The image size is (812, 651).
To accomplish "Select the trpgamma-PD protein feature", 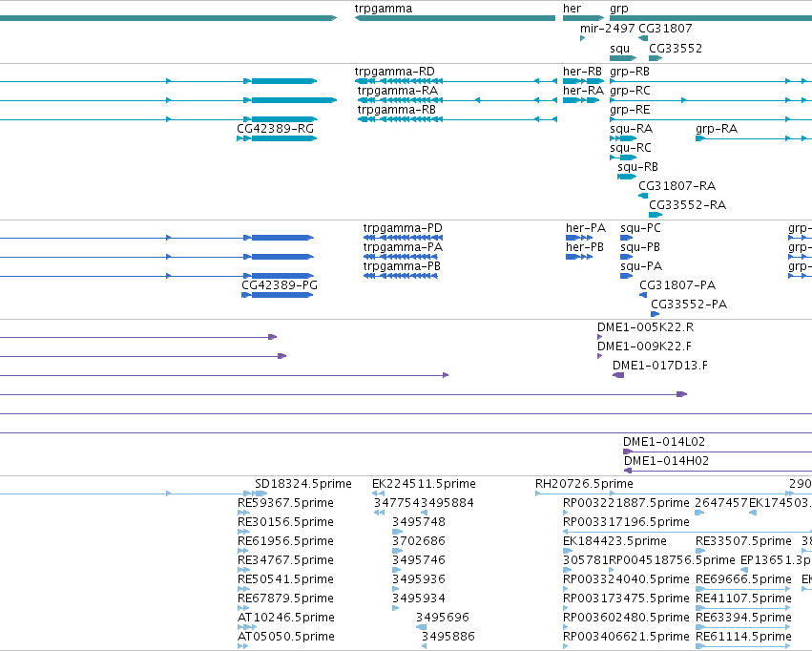I will [x=403, y=238].
